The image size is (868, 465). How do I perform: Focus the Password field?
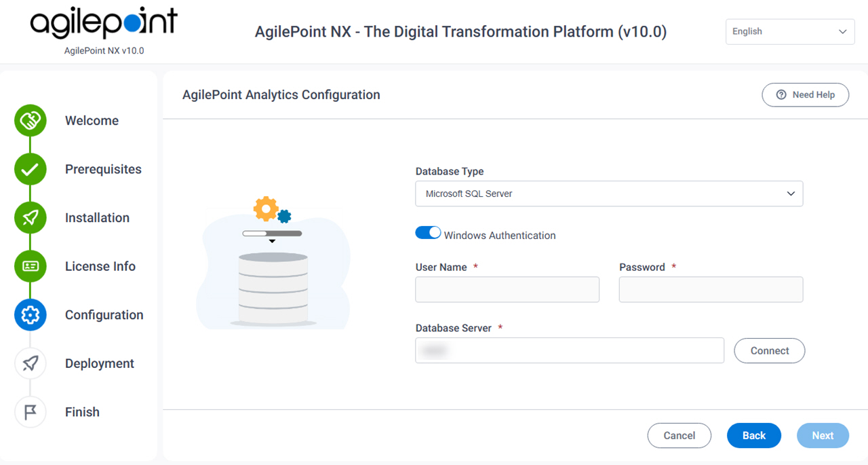click(x=711, y=289)
